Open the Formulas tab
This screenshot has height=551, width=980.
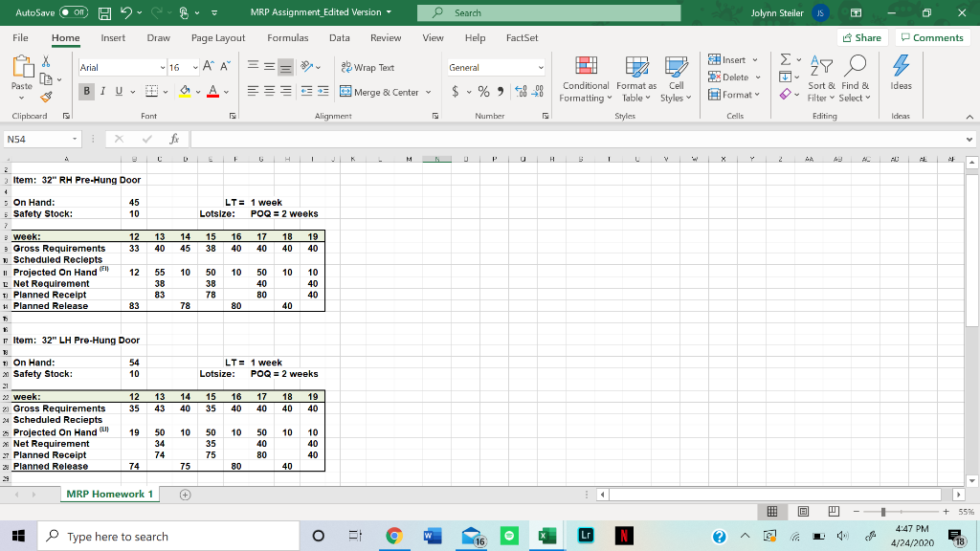pyautogui.click(x=287, y=37)
